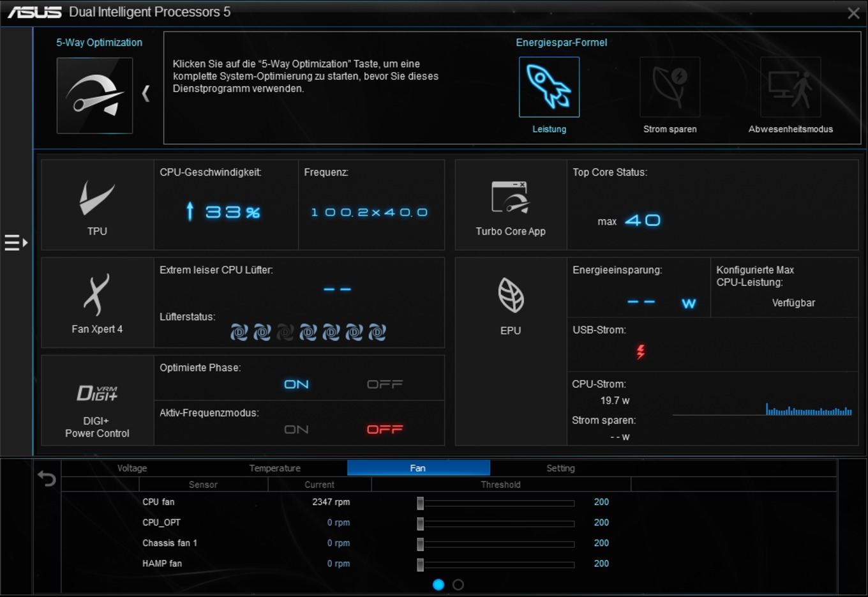Click the 100.2x40.0 frequency value
Image resolution: width=868 pixels, height=597 pixels.
coord(370,212)
